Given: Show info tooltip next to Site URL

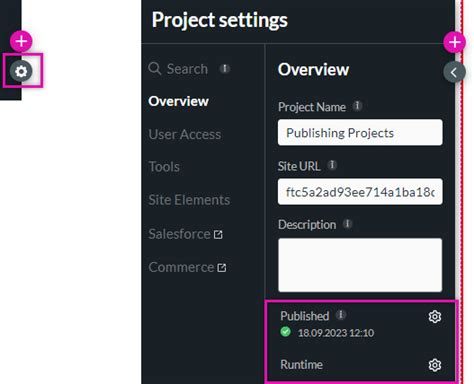Looking at the screenshot, I should [332, 165].
